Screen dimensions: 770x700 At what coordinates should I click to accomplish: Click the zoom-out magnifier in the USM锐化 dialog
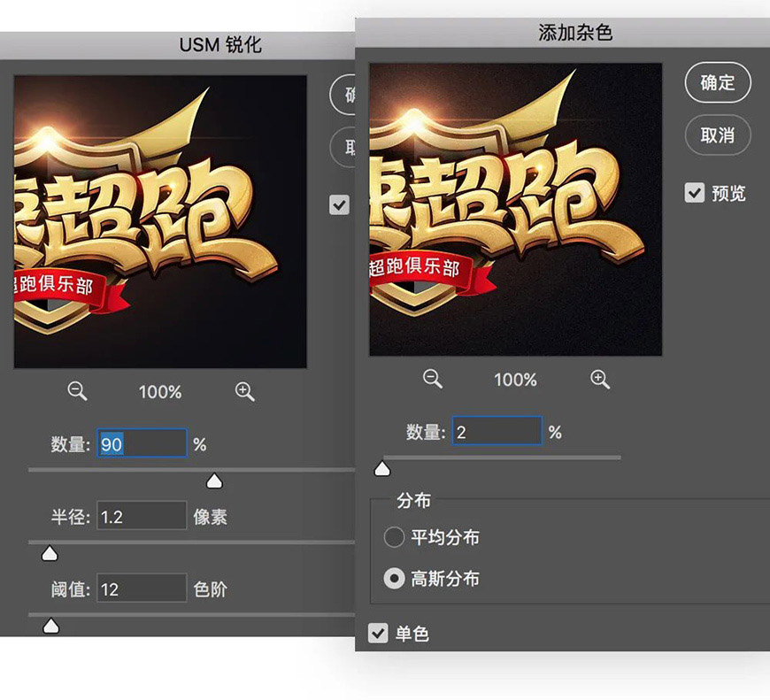point(77,390)
